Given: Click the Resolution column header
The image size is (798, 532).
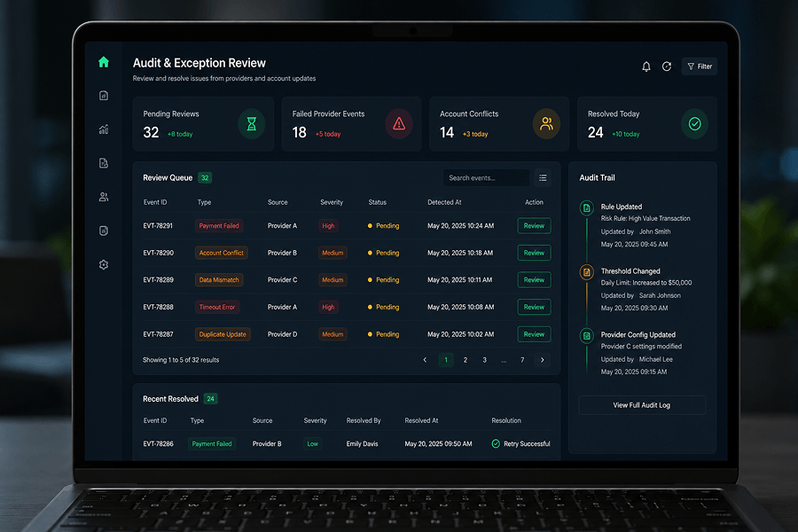Looking at the screenshot, I should coord(506,420).
